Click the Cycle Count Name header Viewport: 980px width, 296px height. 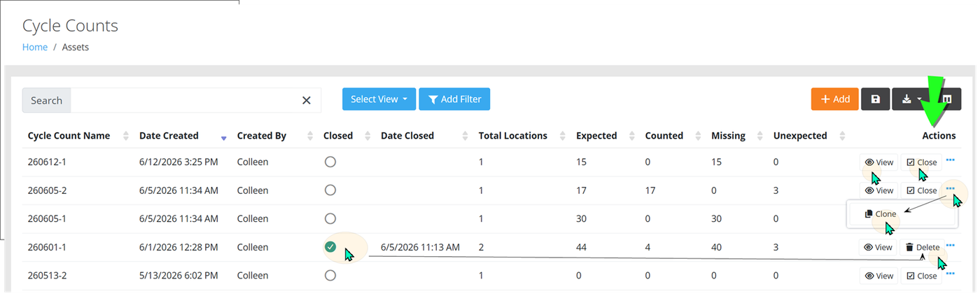coord(69,136)
